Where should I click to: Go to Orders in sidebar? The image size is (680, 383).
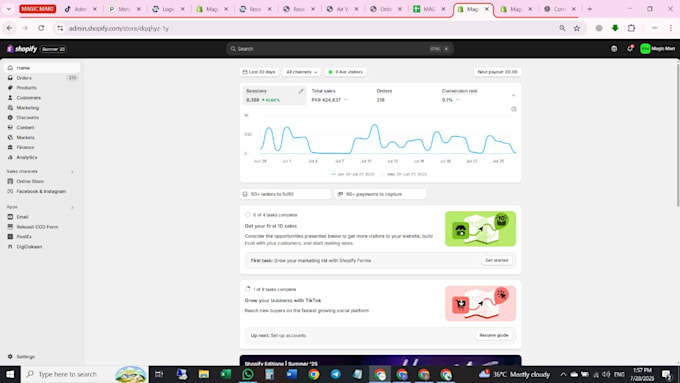[x=42, y=78]
